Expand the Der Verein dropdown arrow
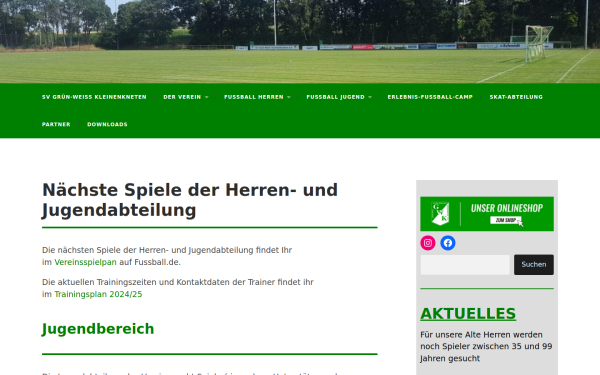 (x=207, y=97)
